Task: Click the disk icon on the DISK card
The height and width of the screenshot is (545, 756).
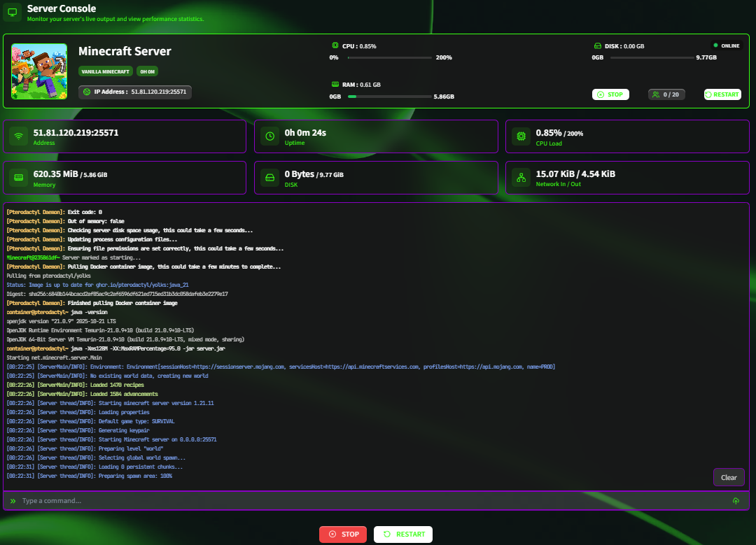Action: pos(269,178)
